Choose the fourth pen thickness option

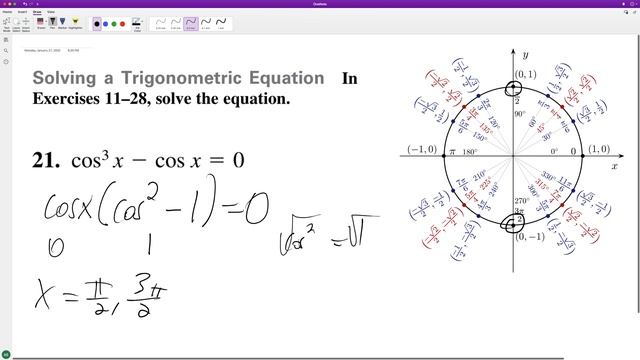[x=206, y=24]
